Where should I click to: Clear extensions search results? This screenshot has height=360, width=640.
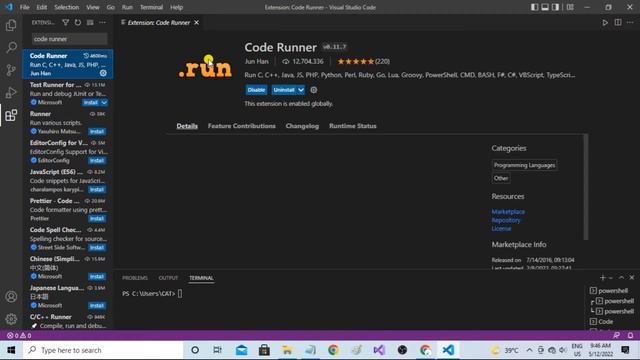[x=90, y=22]
